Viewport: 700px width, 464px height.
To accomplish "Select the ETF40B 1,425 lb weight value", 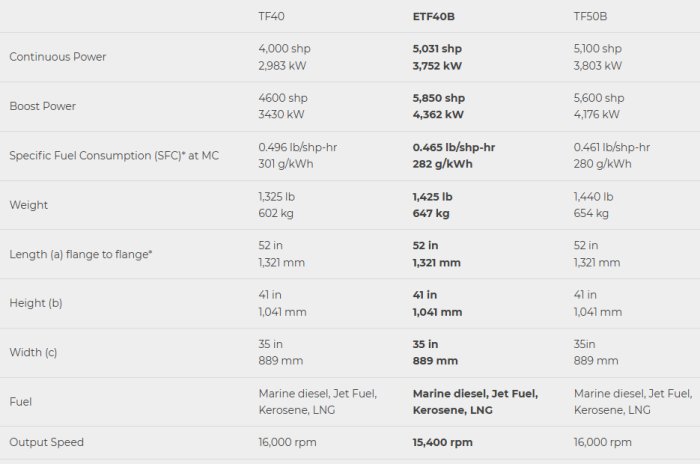I will point(432,196).
